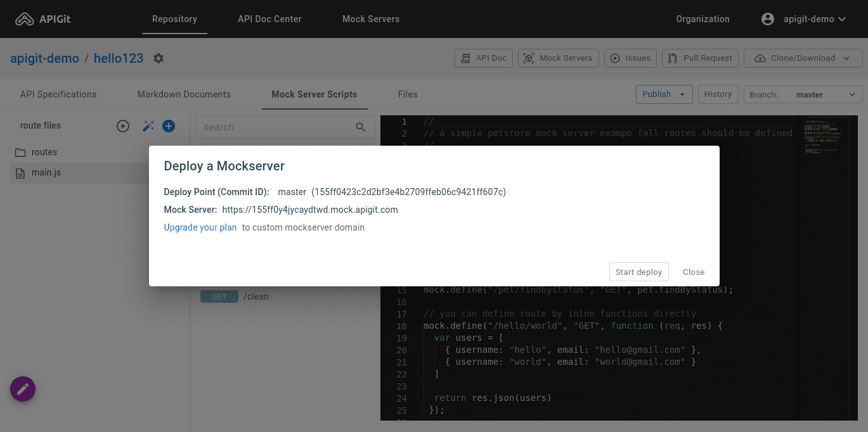Open the hello123 repository link
This screenshot has height=432, width=868.
(x=119, y=58)
